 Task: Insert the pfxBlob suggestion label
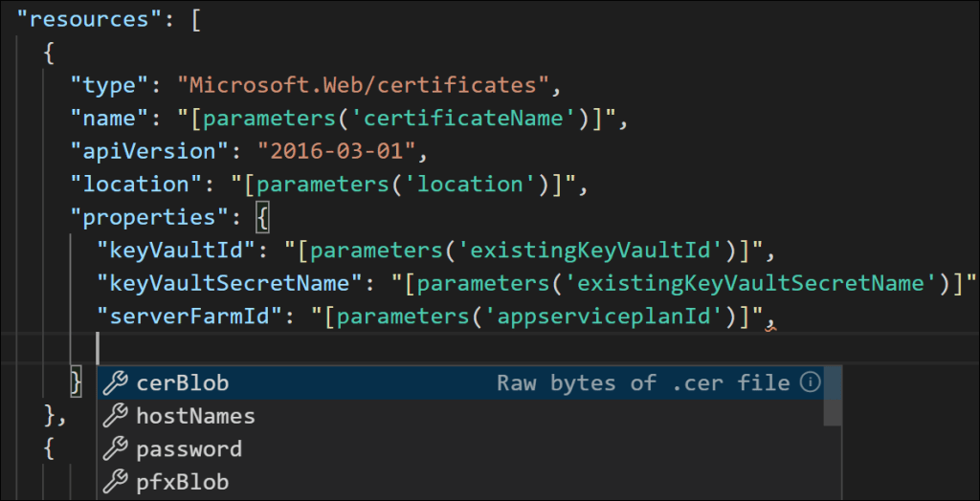[x=182, y=482]
